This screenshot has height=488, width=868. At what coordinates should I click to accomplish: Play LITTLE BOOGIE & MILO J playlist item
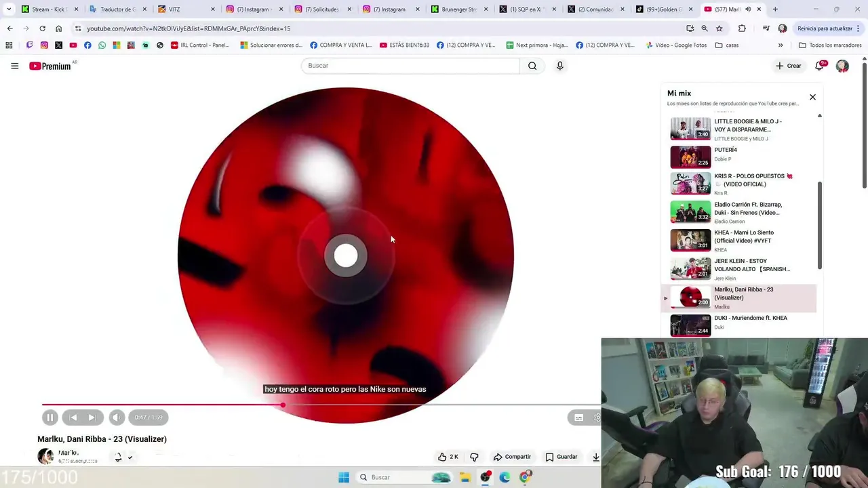739,129
